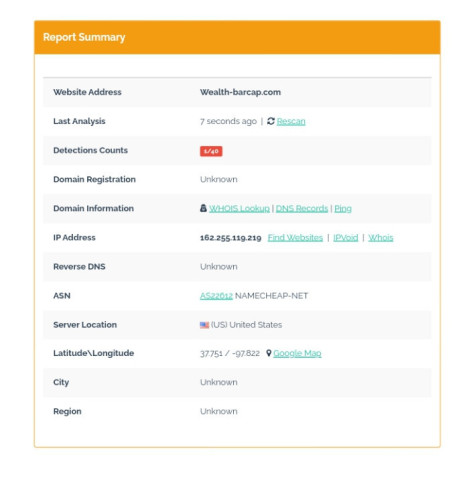
Task: Click the Domain Registration Unknown value
Action: (x=219, y=179)
